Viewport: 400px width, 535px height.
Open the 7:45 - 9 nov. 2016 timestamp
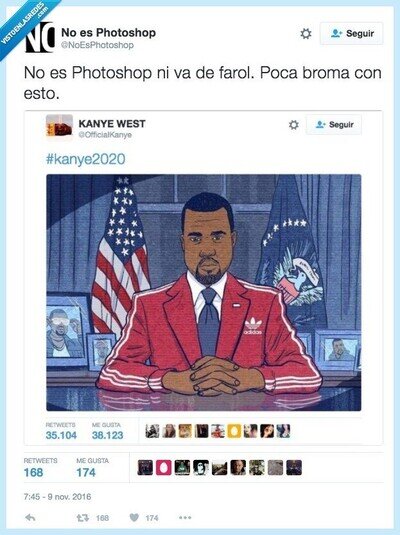(57, 496)
